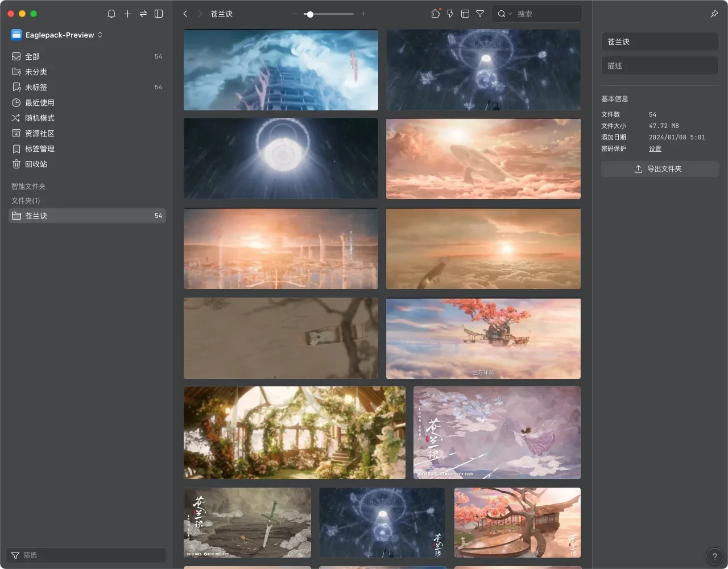The width and height of the screenshot is (728, 569).
Task: Click the 基本信息 heading
Action: click(x=615, y=99)
